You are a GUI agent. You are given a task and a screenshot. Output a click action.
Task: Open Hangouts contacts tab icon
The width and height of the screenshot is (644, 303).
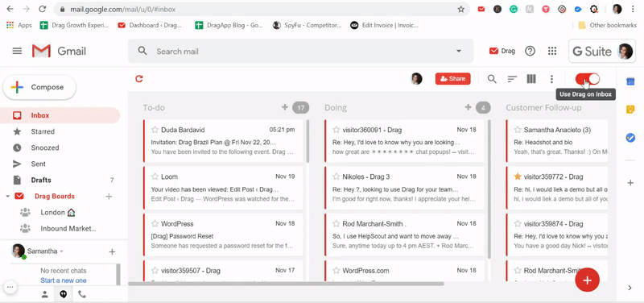(x=45, y=294)
